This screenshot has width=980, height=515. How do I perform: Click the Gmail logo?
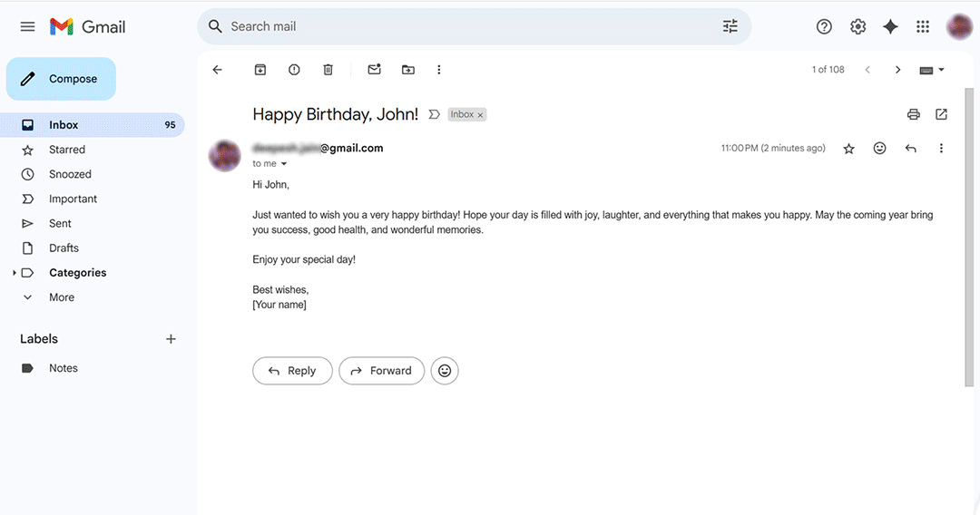click(x=88, y=27)
